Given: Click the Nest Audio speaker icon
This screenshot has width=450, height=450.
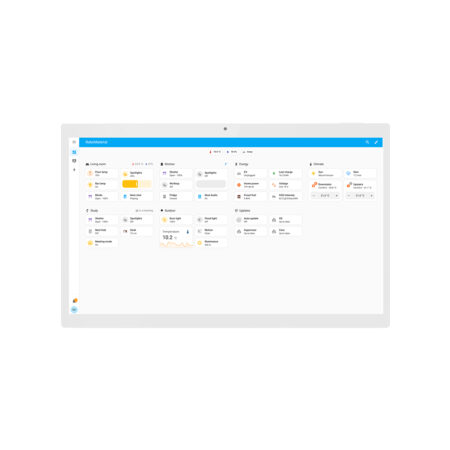Looking at the screenshot, I should pos(200,196).
